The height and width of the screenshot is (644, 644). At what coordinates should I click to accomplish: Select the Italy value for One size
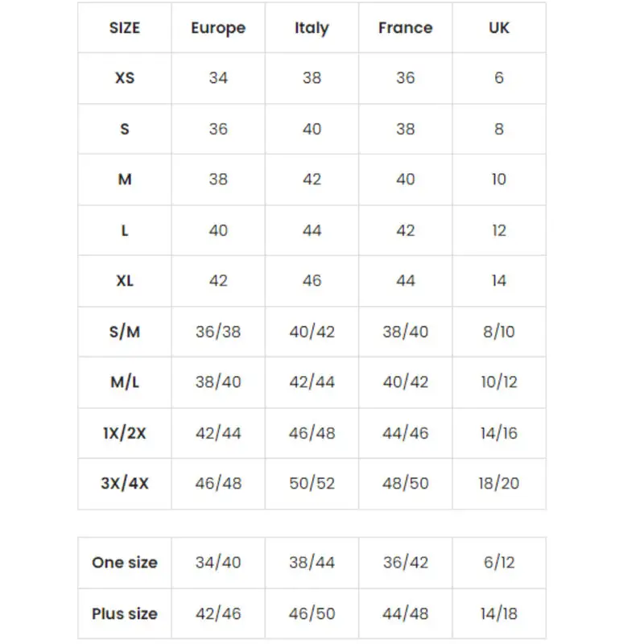click(312, 563)
